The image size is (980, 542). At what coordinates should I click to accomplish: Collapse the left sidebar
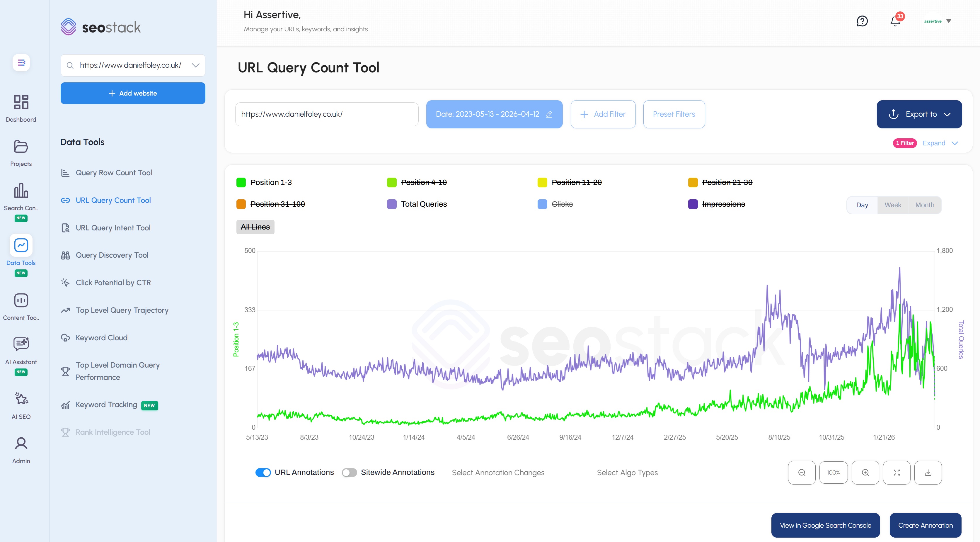21,62
